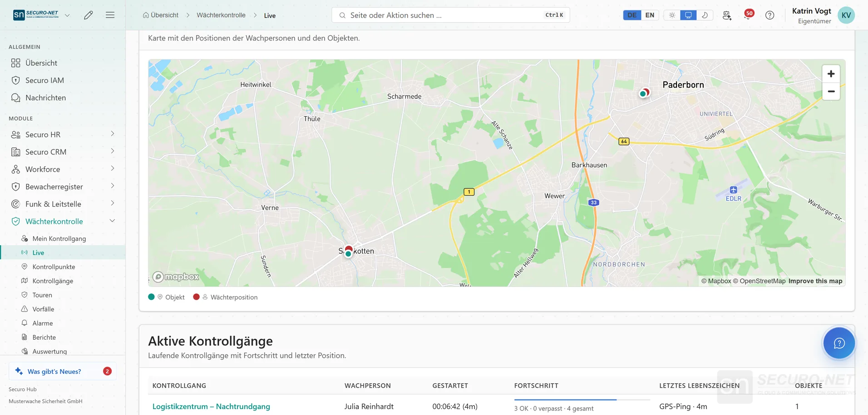This screenshot has height=415, width=868.
Task: Click the Nachtrundgang progress bar
Action: [x=582, y=400]
